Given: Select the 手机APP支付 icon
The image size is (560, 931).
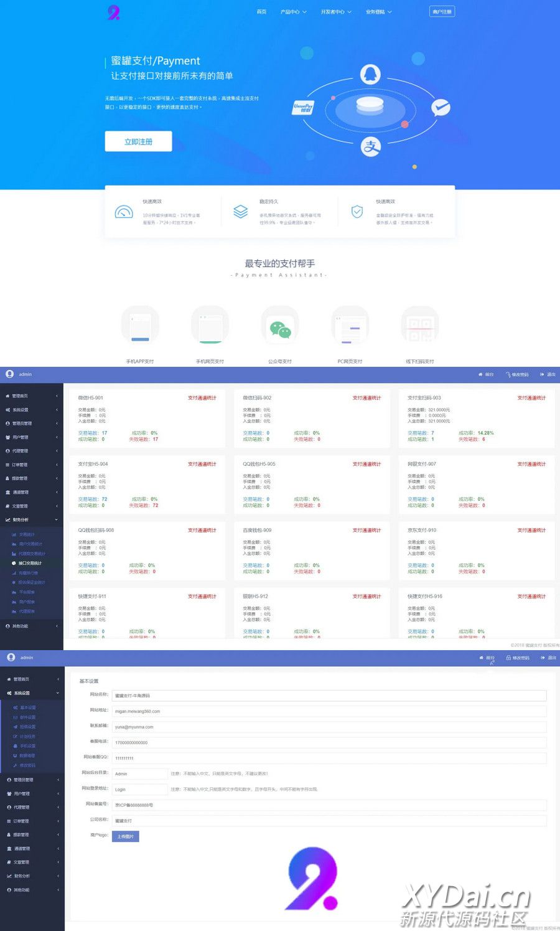Looking at the screenshot, I should click(x=140, y=326).
